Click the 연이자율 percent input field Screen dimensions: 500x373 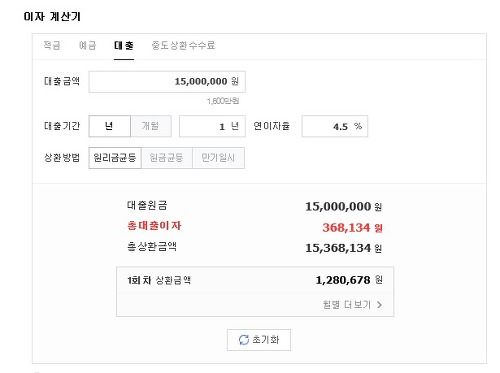click(335, 126)
